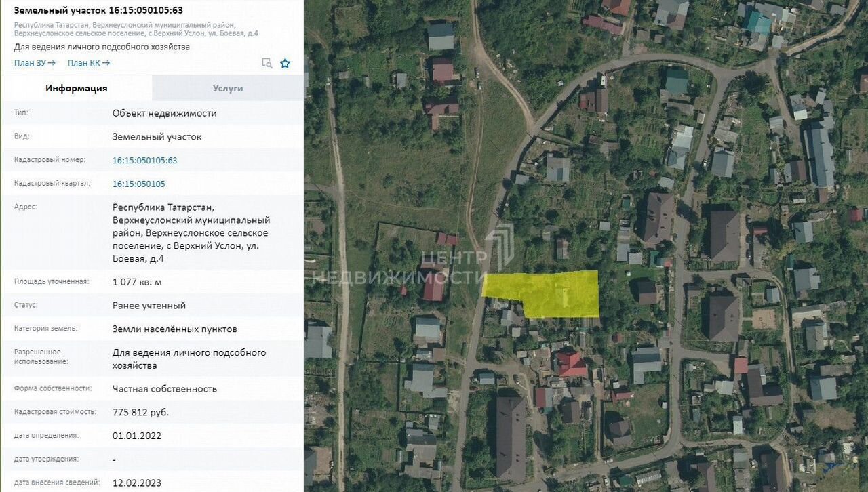The width and height of the screenshot is (868, 492).
Task: Click the land category Земли населённых пунктов
Action: [x=174, y=329]
